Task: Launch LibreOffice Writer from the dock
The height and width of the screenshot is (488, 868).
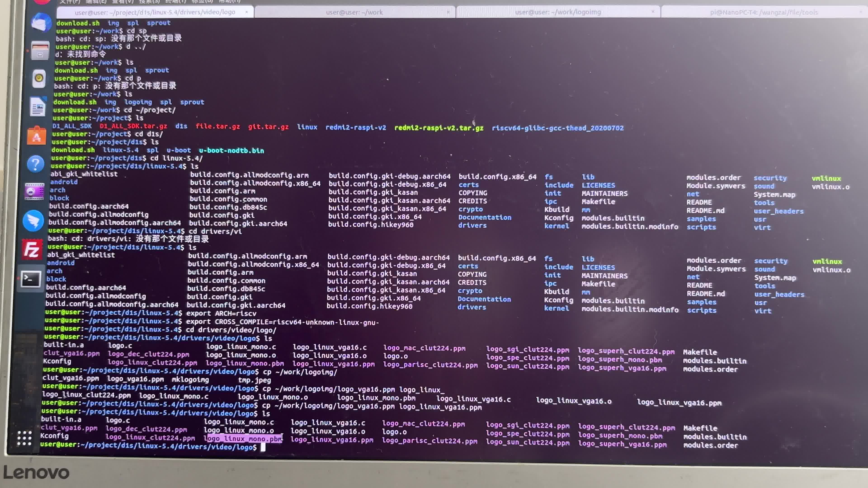Action: click(38, 107)
